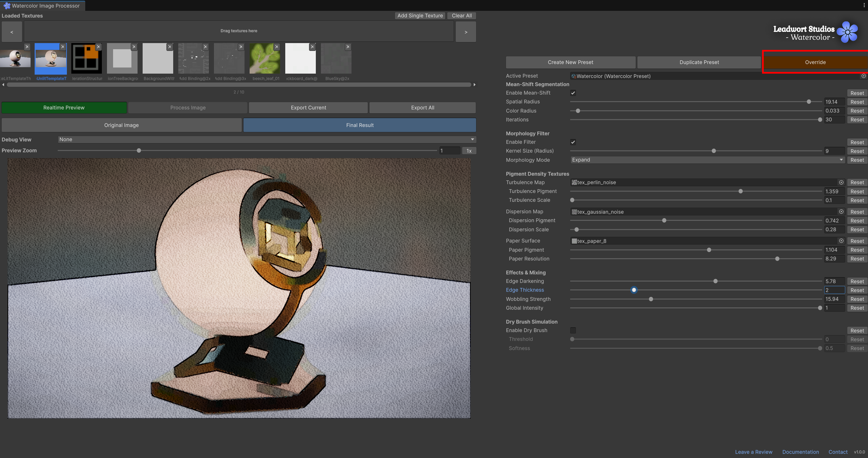Image resolution: width=868 pixels, height=458 pixels.
Task: Remove the ckboard_dark texture with its X
Action: pyautogui.click(x=312, y=47)
